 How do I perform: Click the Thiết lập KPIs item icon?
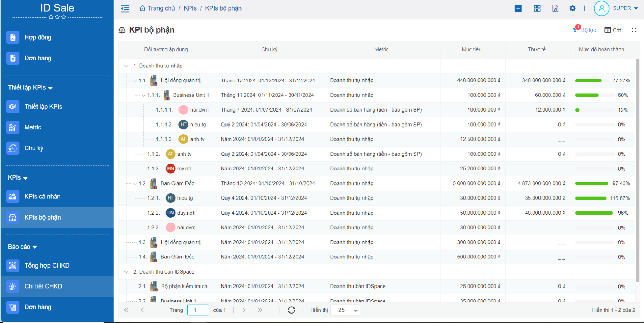pos(13,107)
